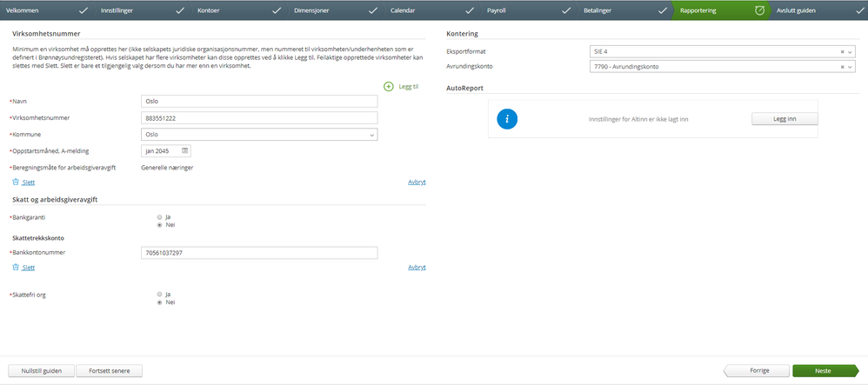This screenshot has height=385, width=868.
Task: Open the Rapportering step
Action: coord(719,10)
